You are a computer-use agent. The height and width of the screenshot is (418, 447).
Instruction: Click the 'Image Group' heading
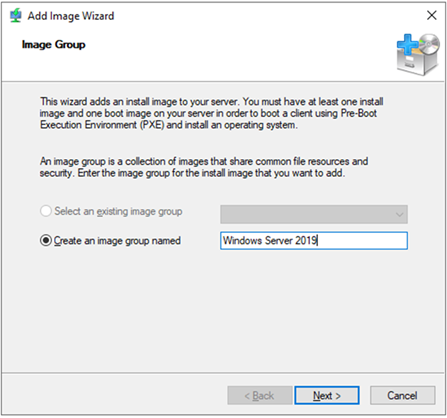click(54, 45)
